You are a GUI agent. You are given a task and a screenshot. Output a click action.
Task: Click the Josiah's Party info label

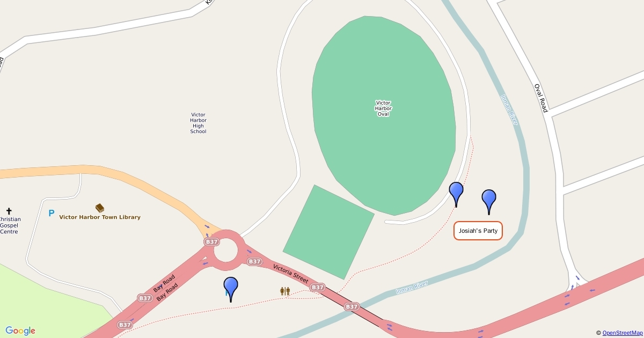point(478,231)
